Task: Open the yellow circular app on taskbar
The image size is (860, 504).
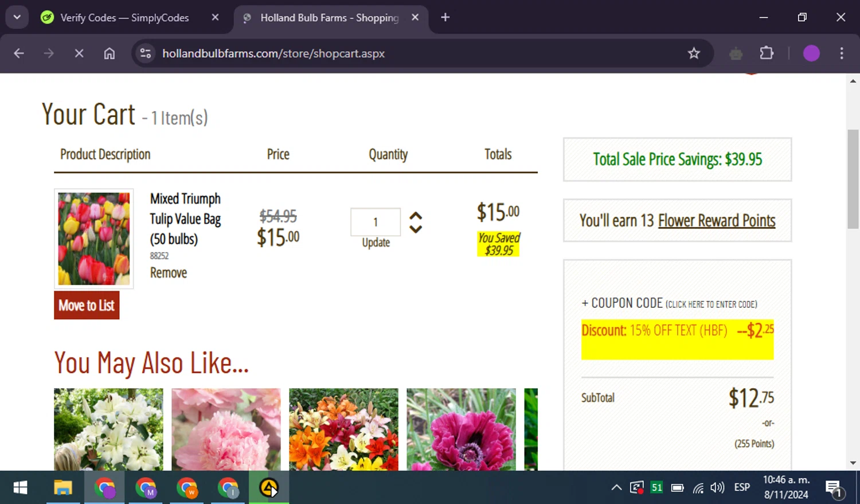Action: click(x=269, y=488)
